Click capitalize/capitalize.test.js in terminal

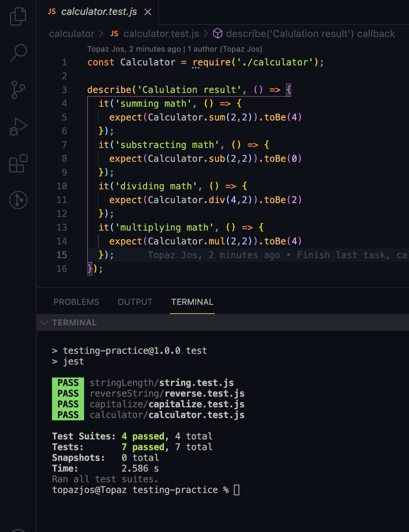167,404
